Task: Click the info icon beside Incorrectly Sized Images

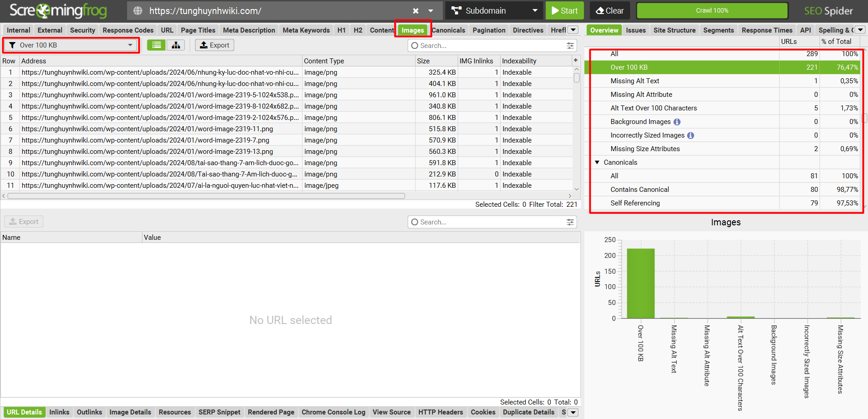Action: click(691, 135)
